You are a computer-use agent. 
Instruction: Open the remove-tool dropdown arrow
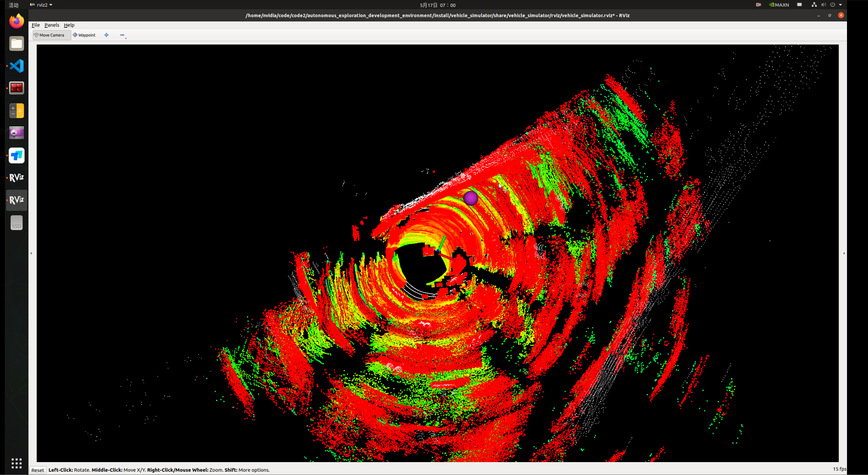coord(126,38)
